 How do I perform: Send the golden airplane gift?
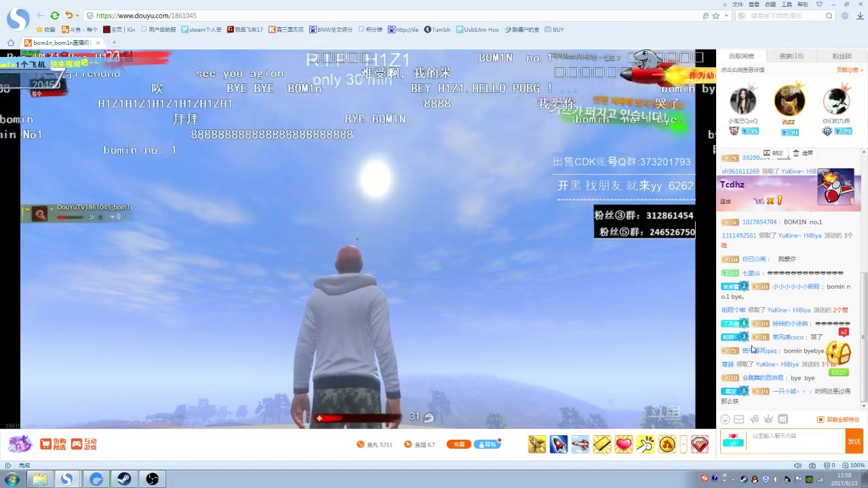537,445
